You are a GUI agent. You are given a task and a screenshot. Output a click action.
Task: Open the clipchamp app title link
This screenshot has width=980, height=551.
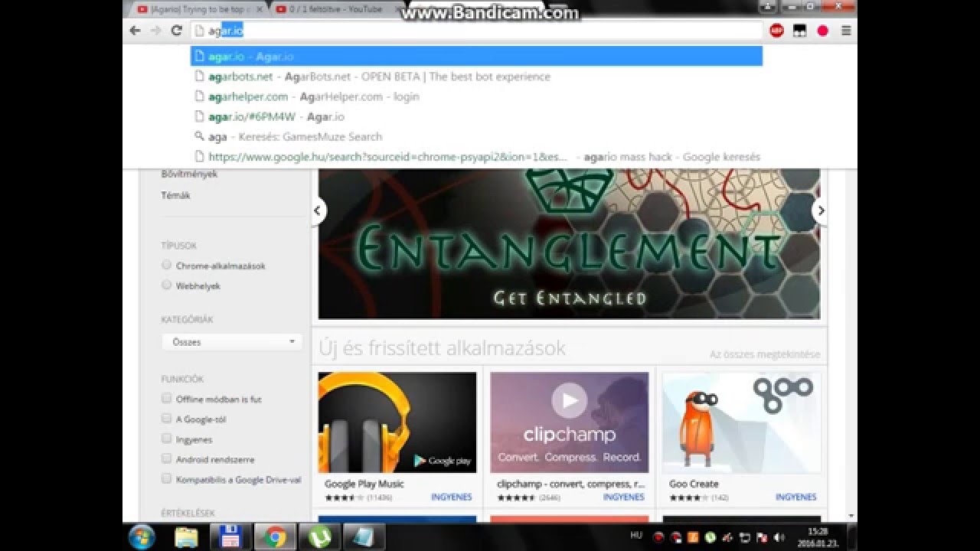(570, 484)
